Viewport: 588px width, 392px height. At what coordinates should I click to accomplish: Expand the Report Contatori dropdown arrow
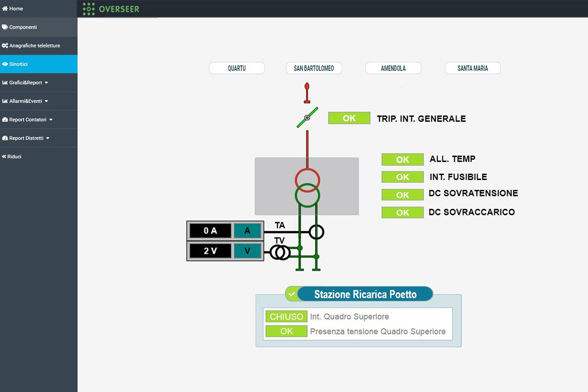51,120
